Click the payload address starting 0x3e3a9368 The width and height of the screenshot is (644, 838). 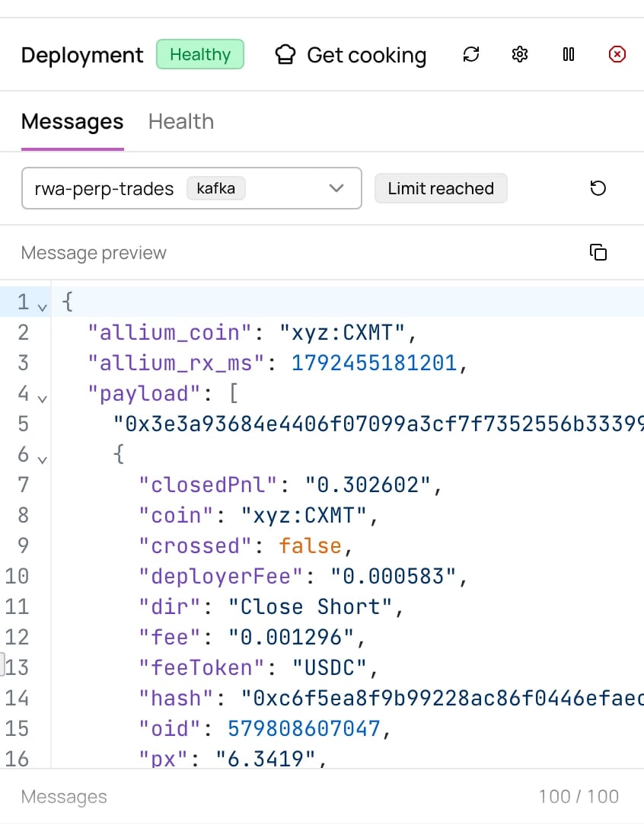pos(378,424)
